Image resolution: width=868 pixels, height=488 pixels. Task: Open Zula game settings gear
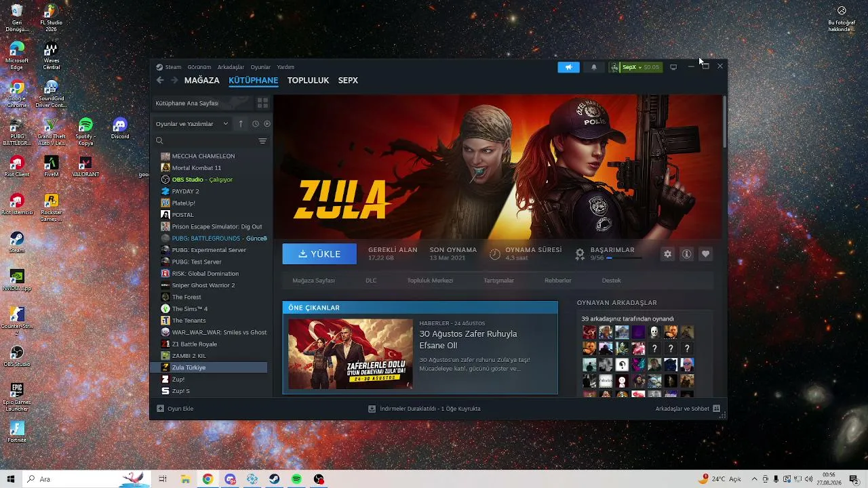click(668, 253)
